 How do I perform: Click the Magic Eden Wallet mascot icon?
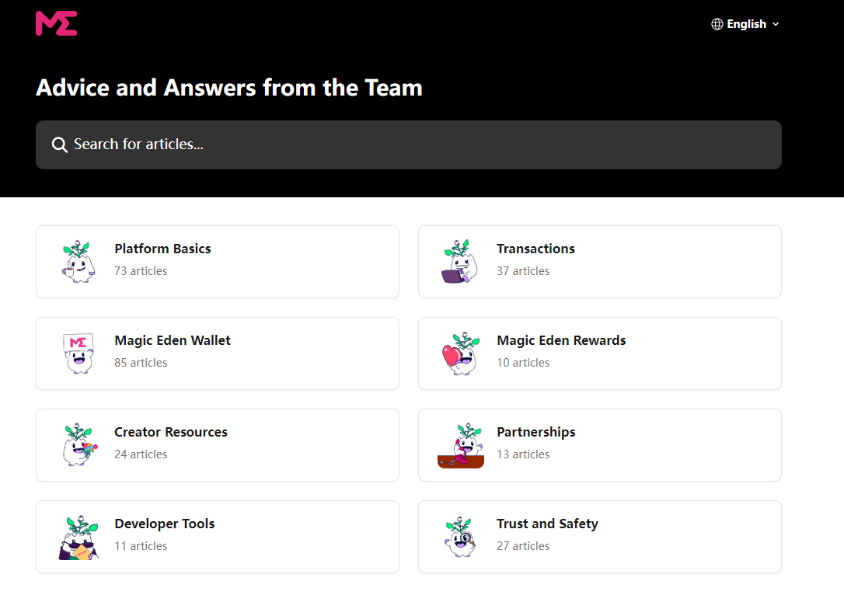[x=78, y=353]
